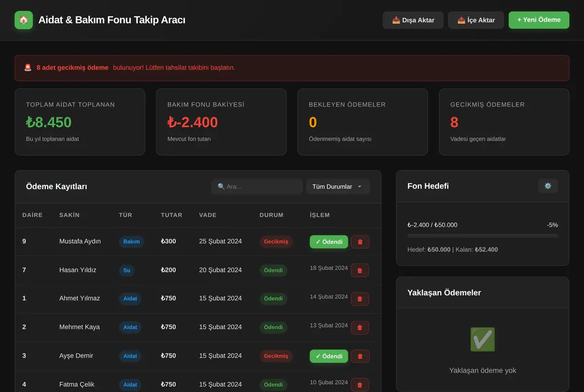Click the İçe Aktar import button
Viewport: 584px width, 392px height.
pyautogui.click(x=476, y=20)
